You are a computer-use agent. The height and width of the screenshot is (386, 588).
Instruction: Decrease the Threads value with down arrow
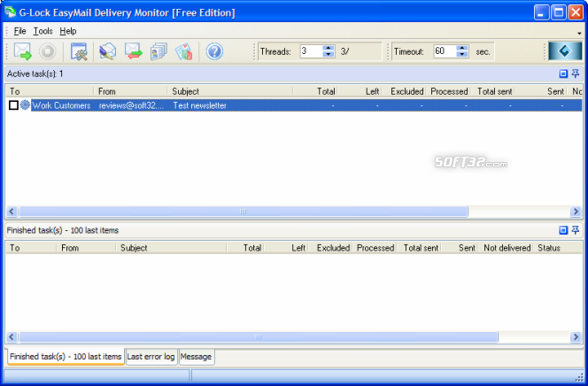(x=329, y=54)
